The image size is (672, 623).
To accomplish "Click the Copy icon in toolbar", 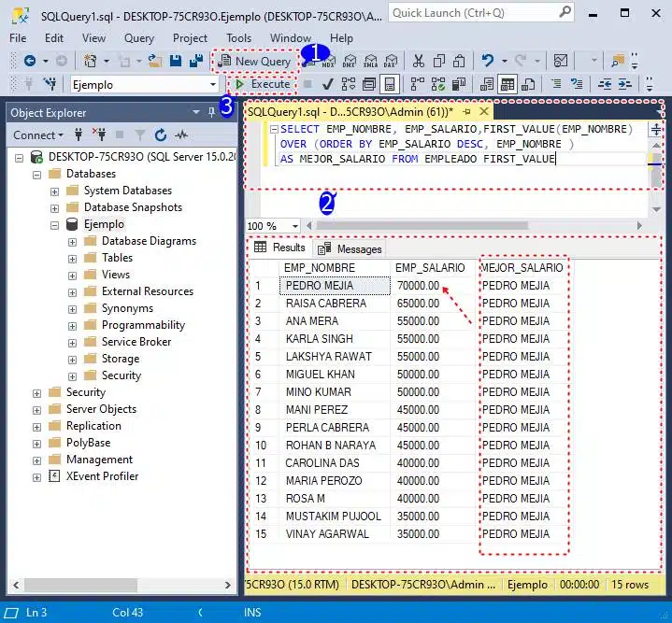I will (x=439, y=61).
